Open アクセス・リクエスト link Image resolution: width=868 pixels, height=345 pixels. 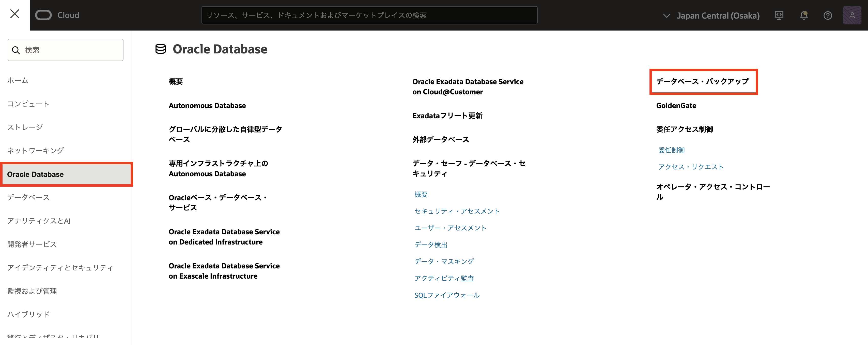click(691, 167)
